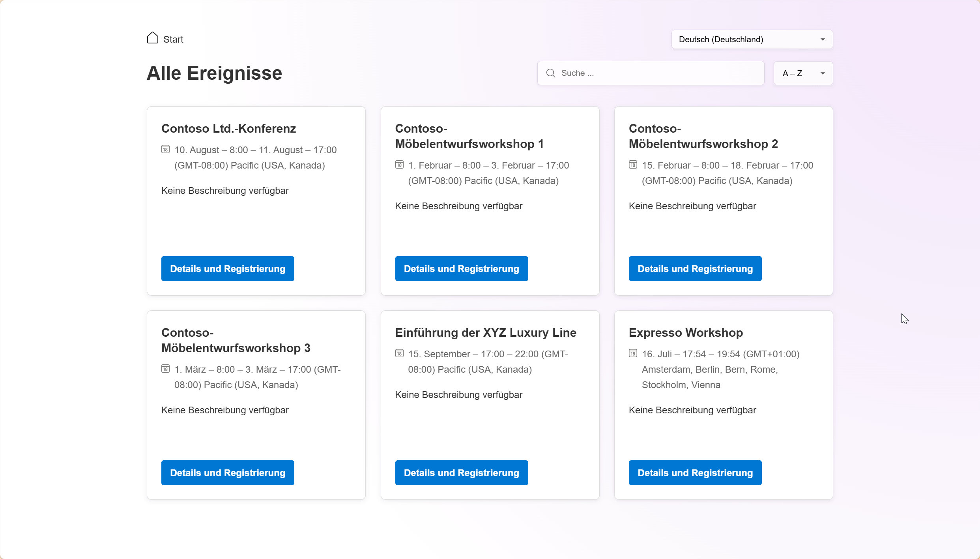Screen dimensions: 980x559
Task: Click the 15. Februar – 18. Februar date text
Action: click(728, 173)
